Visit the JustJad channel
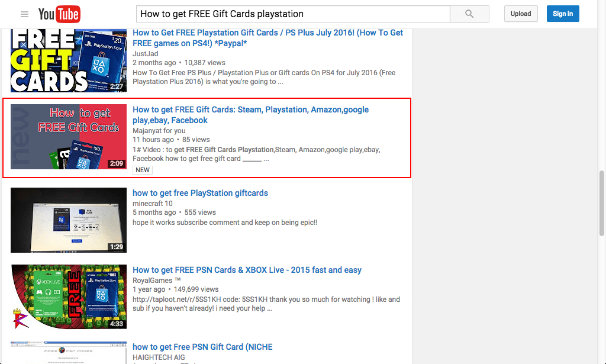 tap(145, 53)
